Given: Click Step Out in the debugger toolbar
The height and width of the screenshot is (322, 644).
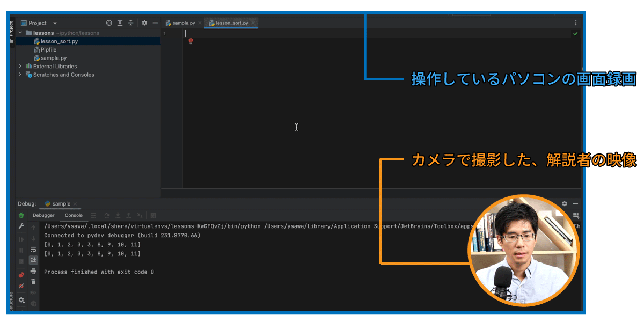Looking at the screenshot, I should point(128,215).
